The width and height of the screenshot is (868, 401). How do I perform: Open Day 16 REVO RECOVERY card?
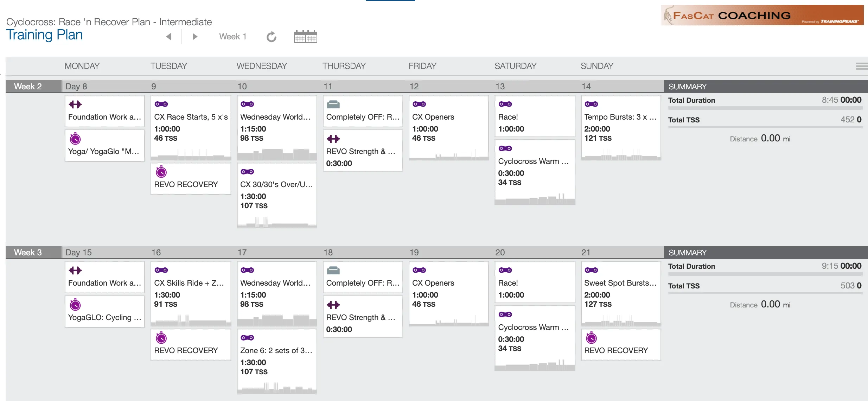coord(191,345)
